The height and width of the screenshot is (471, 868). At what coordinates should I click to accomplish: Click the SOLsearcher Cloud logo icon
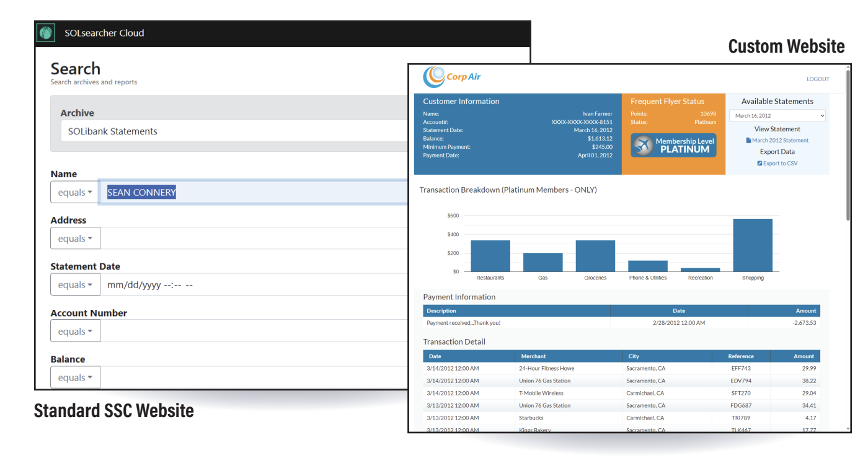(45, 32)
